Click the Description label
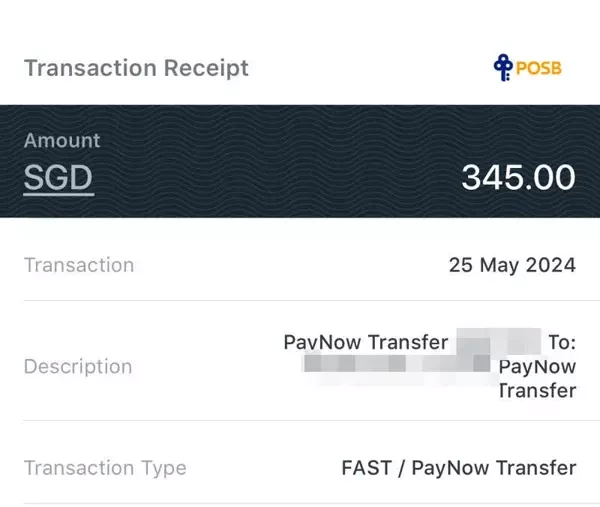This screenshot has height=507, width=600. click(78, 367)
